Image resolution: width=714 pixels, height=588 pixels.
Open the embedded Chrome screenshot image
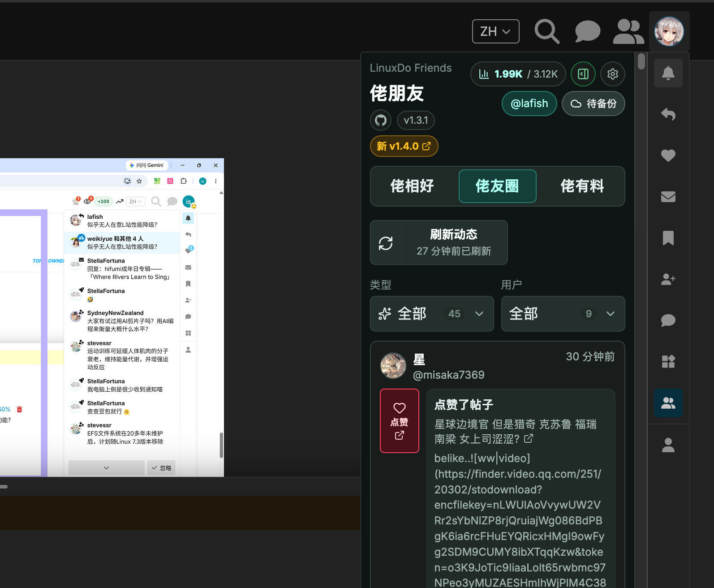[x=112, y=317]
